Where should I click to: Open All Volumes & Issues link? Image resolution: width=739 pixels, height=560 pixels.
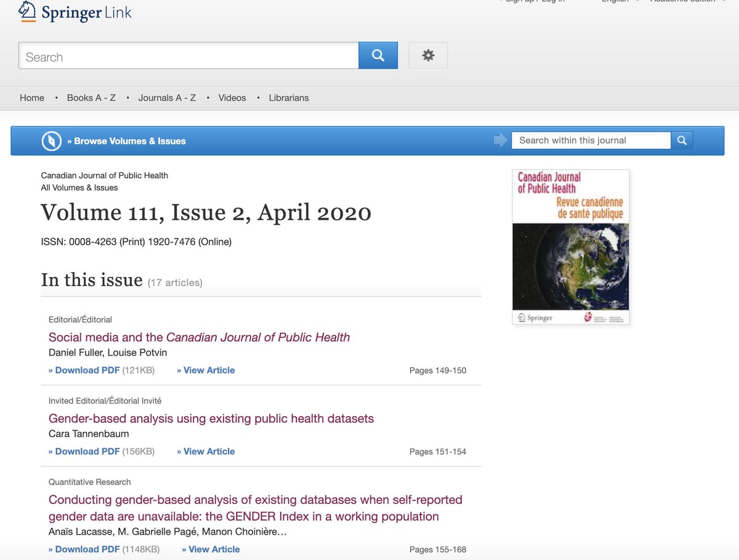tap(79, 188)
